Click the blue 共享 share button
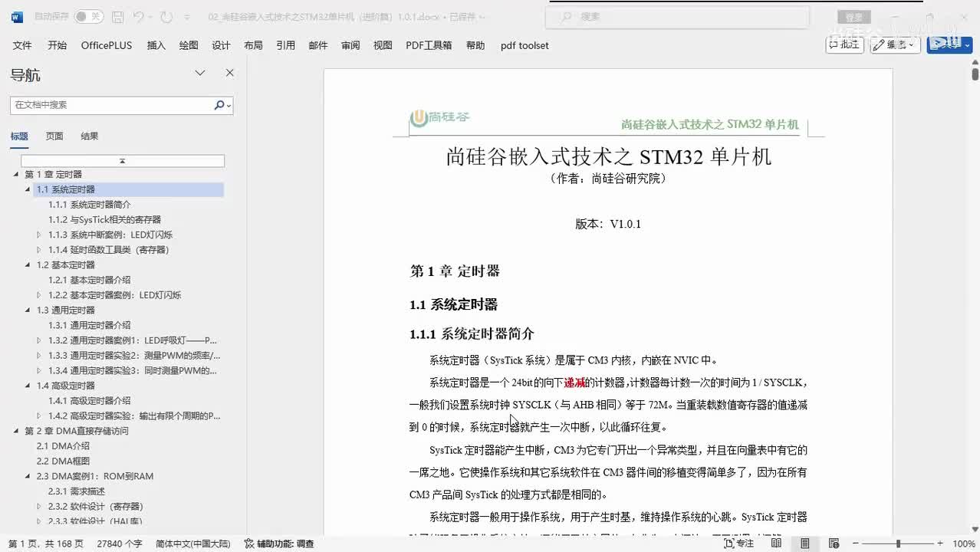This screenshot has width=980, height=552. point(949,44)
